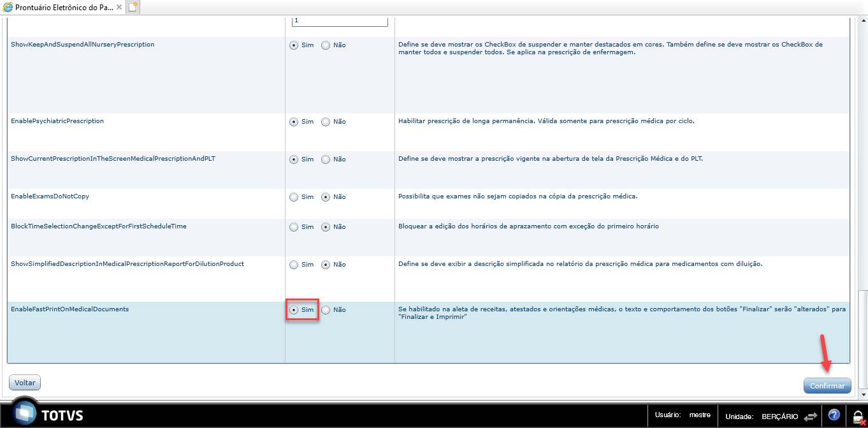Select the Prontuário Eletrônico do Pa... tab
The image size is (868, 428).
[x=64, y=8]
